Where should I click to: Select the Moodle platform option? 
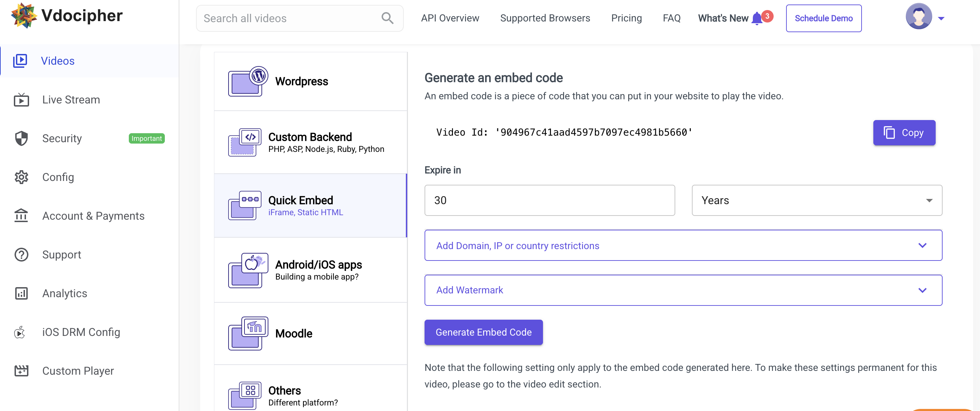click(x=310, y=333)
